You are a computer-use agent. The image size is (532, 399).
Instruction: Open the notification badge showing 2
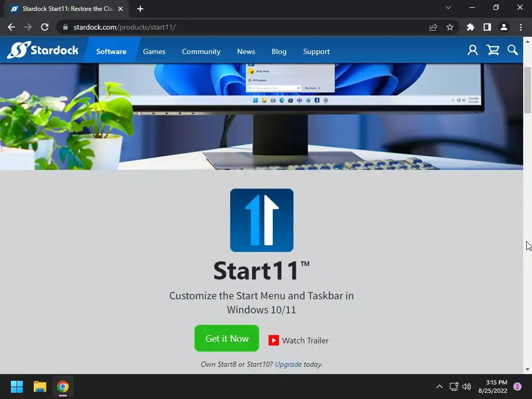(517, 387)
